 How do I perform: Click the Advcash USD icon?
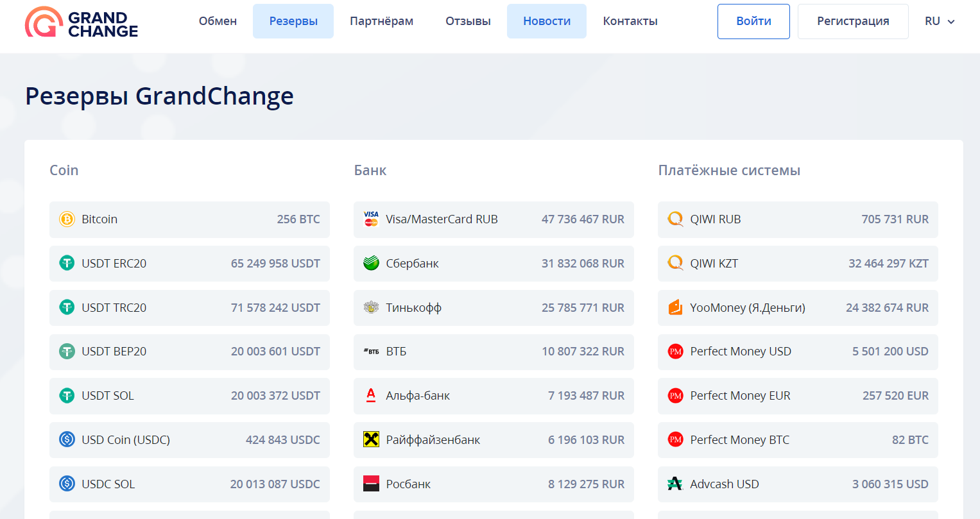(675, 484)
